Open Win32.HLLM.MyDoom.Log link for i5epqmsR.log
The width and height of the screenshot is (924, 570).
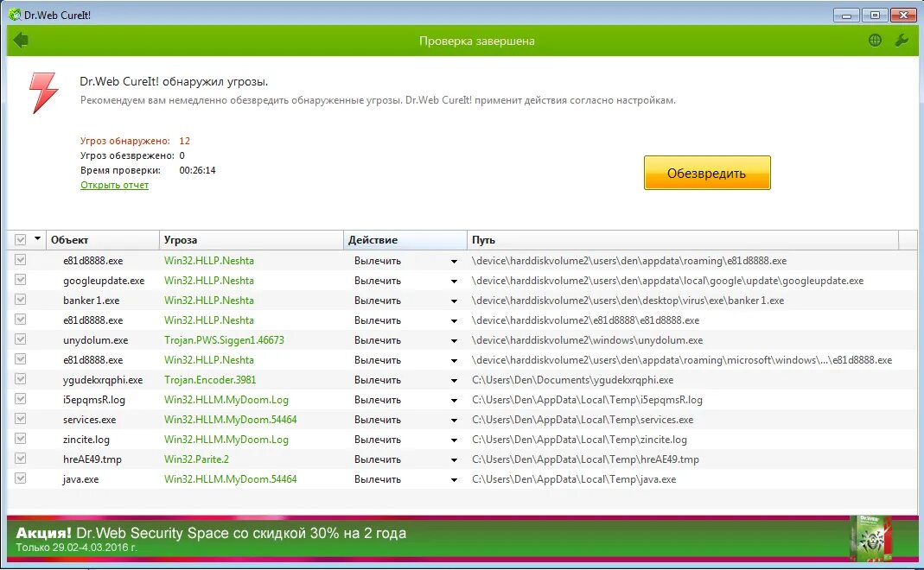coord(226,400)
